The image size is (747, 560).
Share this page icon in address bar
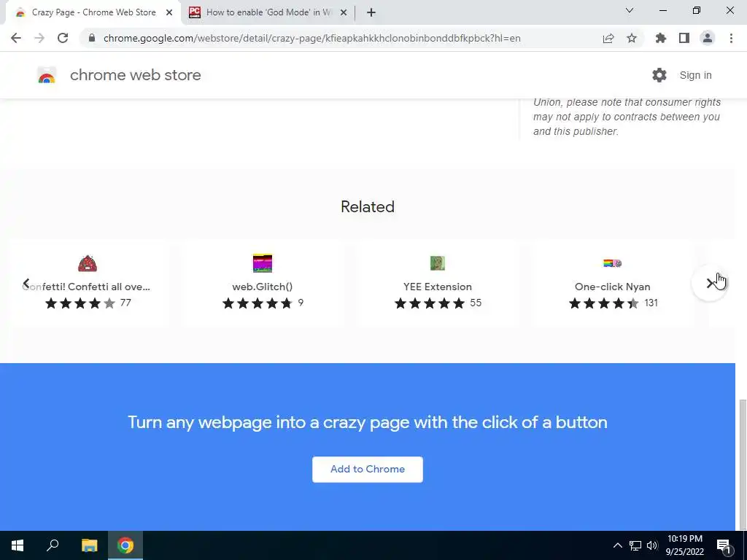pos(608,38)
